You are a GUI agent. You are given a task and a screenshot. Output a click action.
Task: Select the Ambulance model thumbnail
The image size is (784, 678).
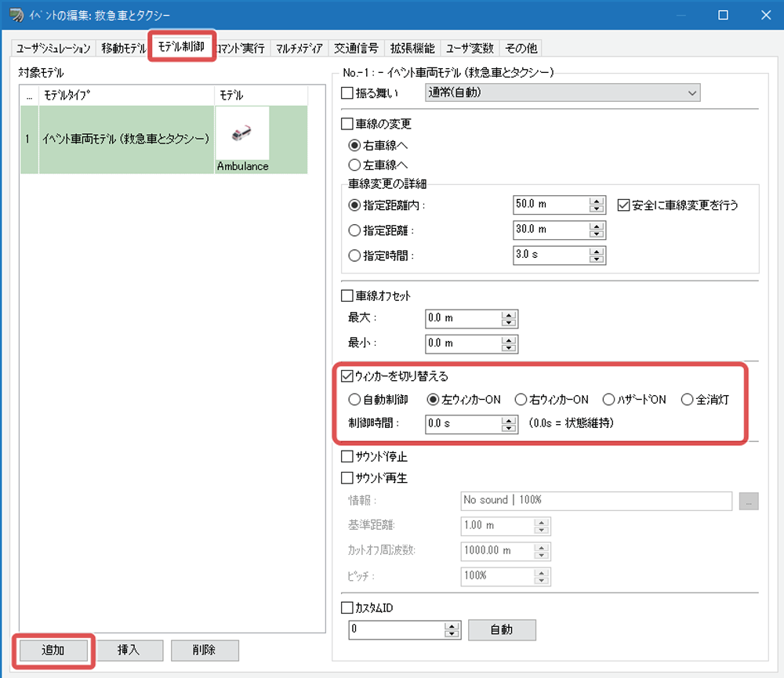coord(242,133)
